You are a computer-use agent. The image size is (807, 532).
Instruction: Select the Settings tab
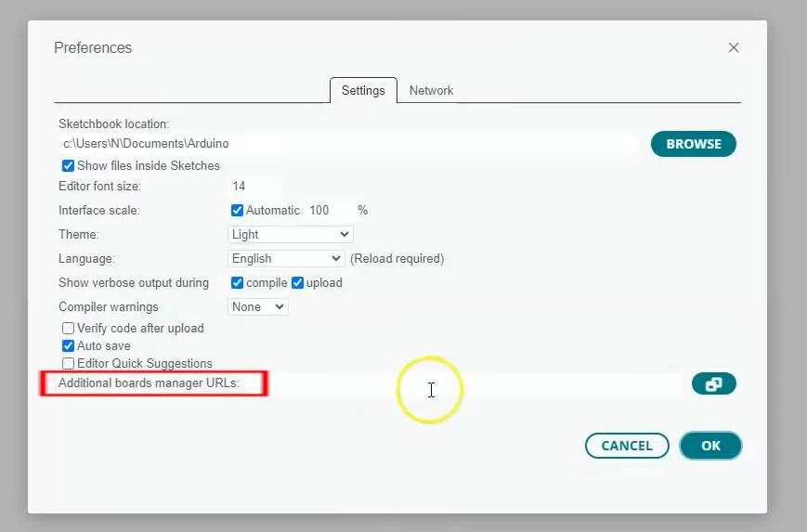point(363,91)
